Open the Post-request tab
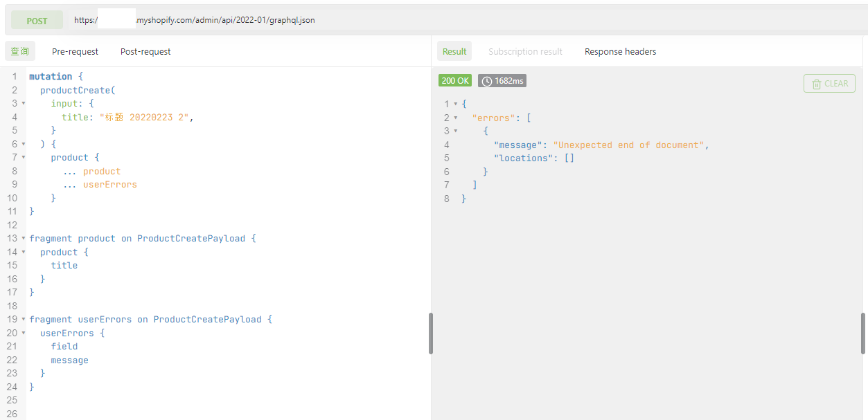This screenshot has height=420, width=868. 145,51
